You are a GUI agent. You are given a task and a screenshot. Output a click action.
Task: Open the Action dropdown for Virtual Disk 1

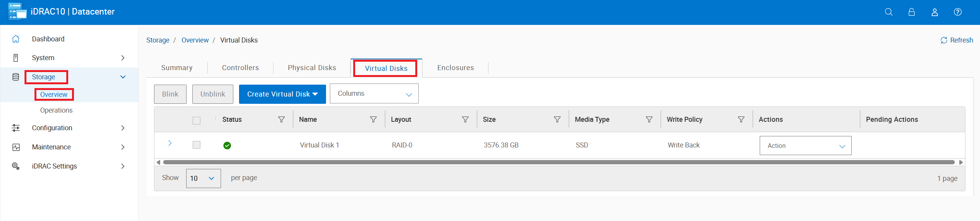[x=805, y=146]
